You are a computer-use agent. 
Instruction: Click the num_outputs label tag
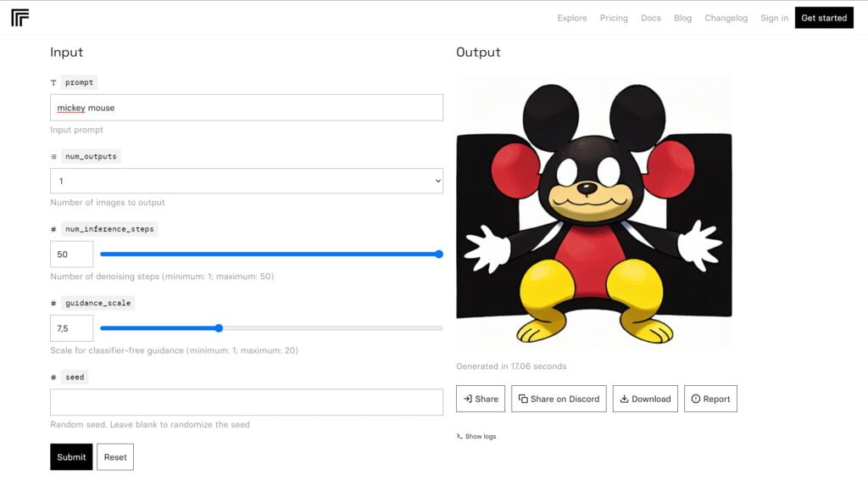(x=91, y=157)
